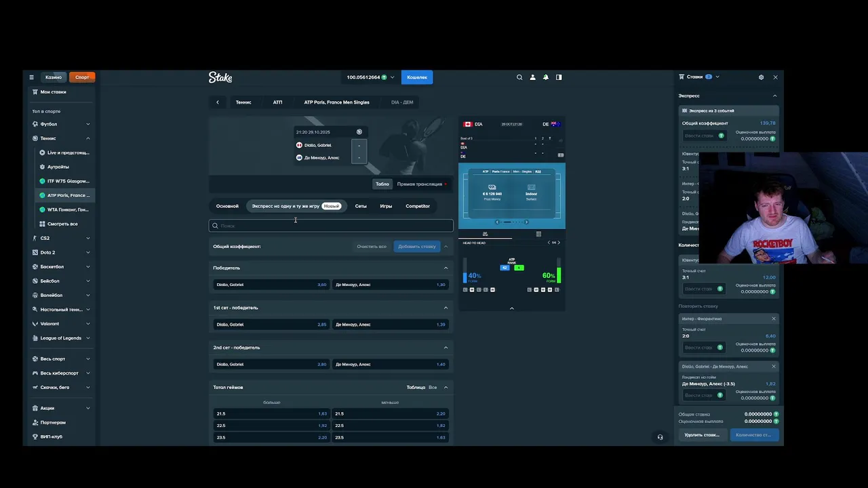The image size is (868, 488).
Task: Select the Сеты market tab
Action: [x=361, y=206]
